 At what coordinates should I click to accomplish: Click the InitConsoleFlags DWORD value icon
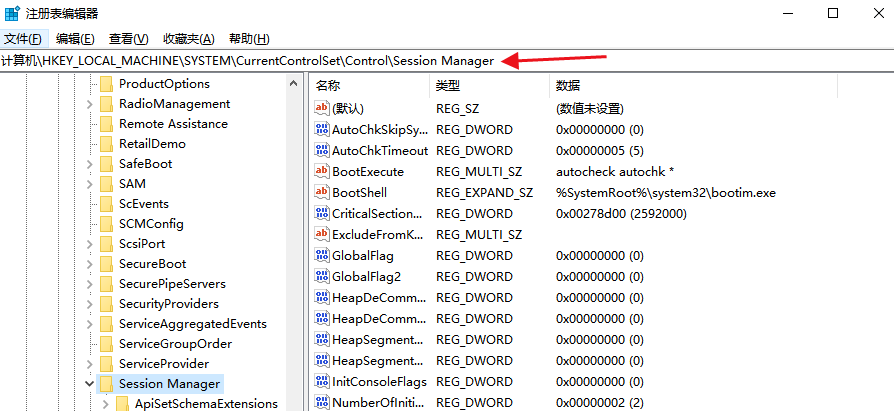tap(322, 381)
